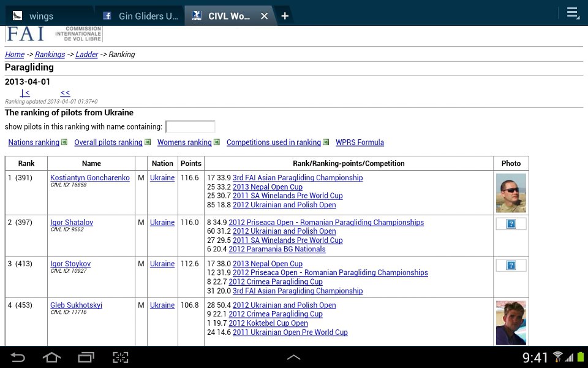Click missing photo placeholder for Igor Shatalov
This screenshot has height=368, width=588.
[x=511, y=224]
